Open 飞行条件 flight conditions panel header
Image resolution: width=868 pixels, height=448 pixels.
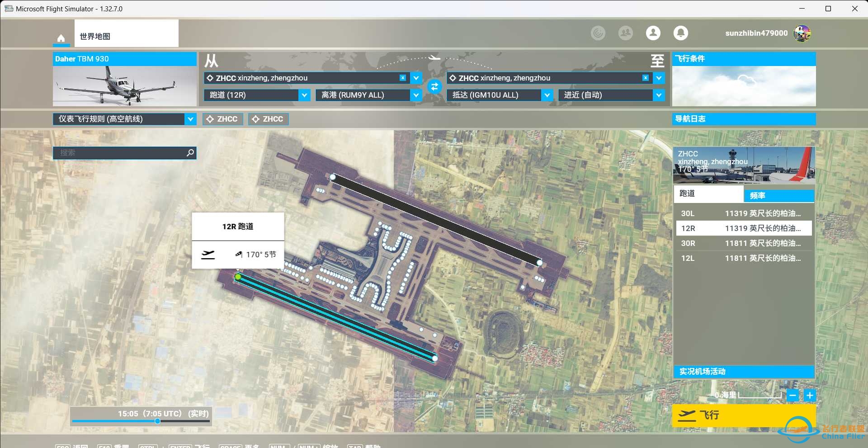pos(744,59)
